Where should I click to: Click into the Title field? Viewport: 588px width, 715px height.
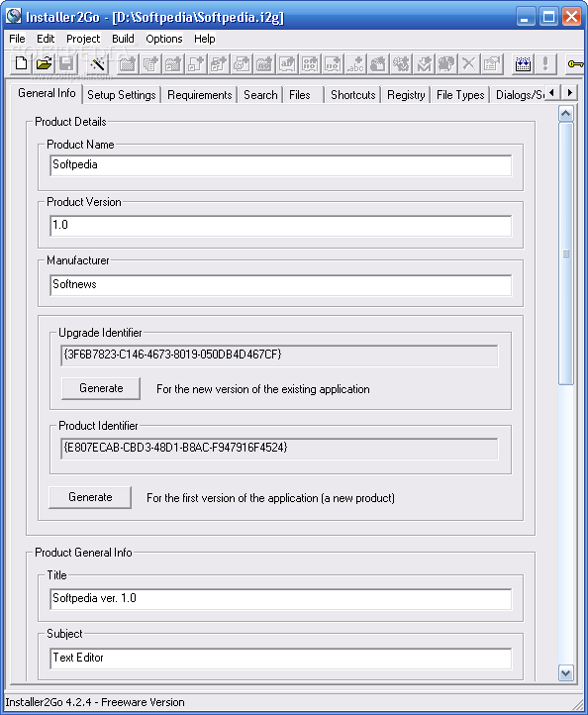pyautogui.click(x=280, y=599)
